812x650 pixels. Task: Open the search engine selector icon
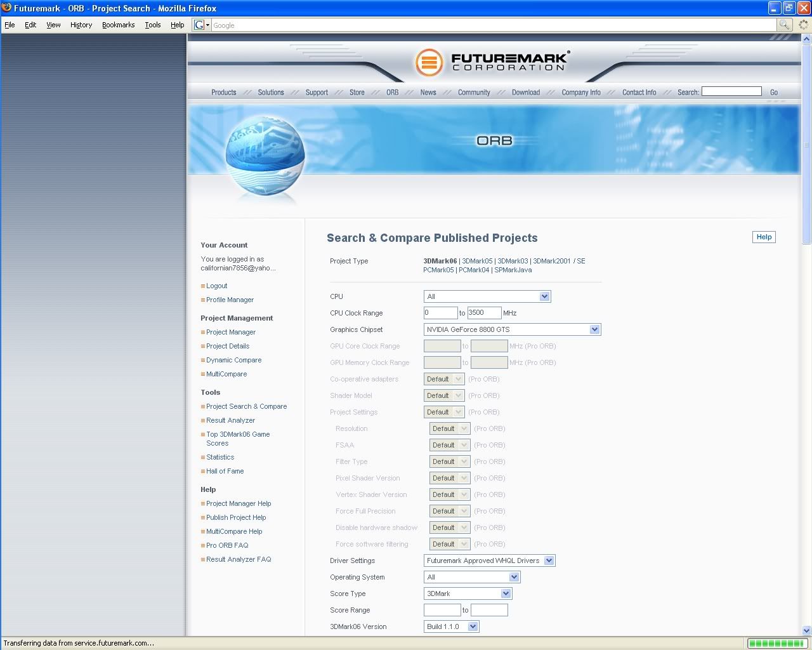point(202,25)
